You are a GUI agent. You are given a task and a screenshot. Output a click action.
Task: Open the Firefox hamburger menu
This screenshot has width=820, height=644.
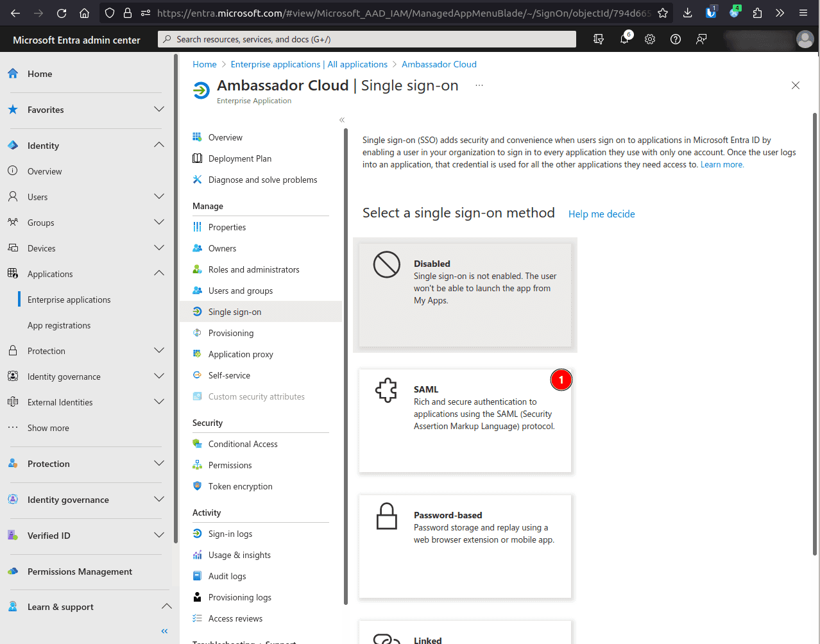point(803,13)
